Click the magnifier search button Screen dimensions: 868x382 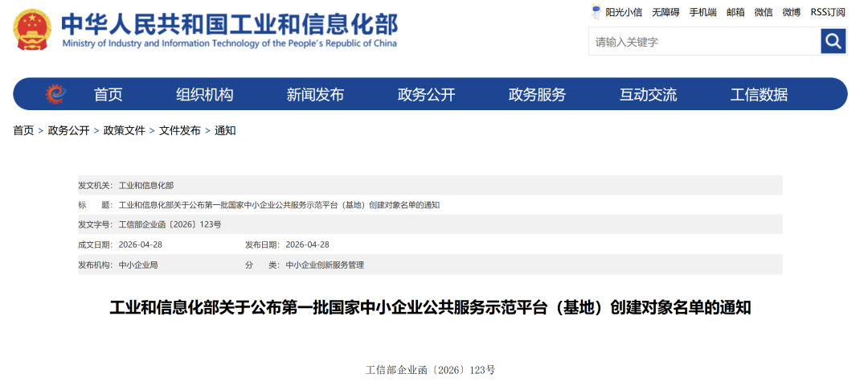click(833, 41)
